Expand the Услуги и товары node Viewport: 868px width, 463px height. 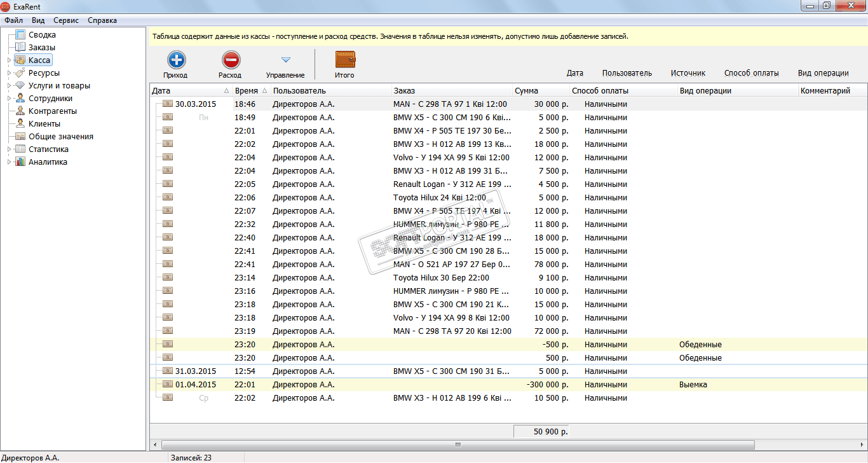(x=9, y=86)
